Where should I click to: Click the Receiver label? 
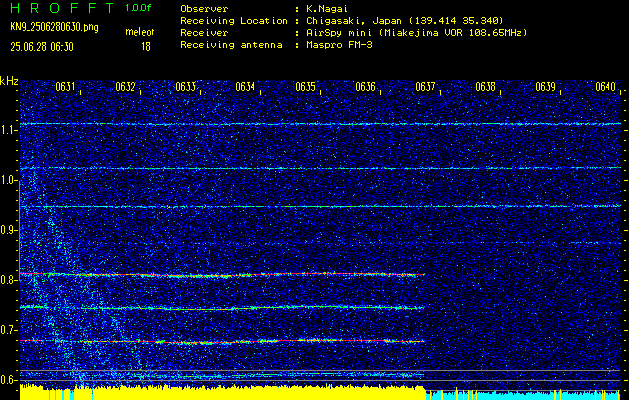(204, 33)
